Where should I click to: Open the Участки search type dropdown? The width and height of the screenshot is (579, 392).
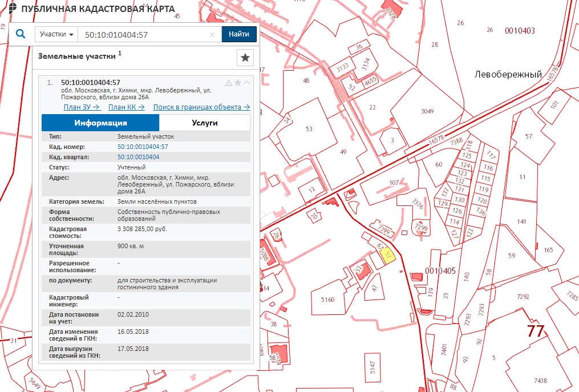click(x=56, y=34)
